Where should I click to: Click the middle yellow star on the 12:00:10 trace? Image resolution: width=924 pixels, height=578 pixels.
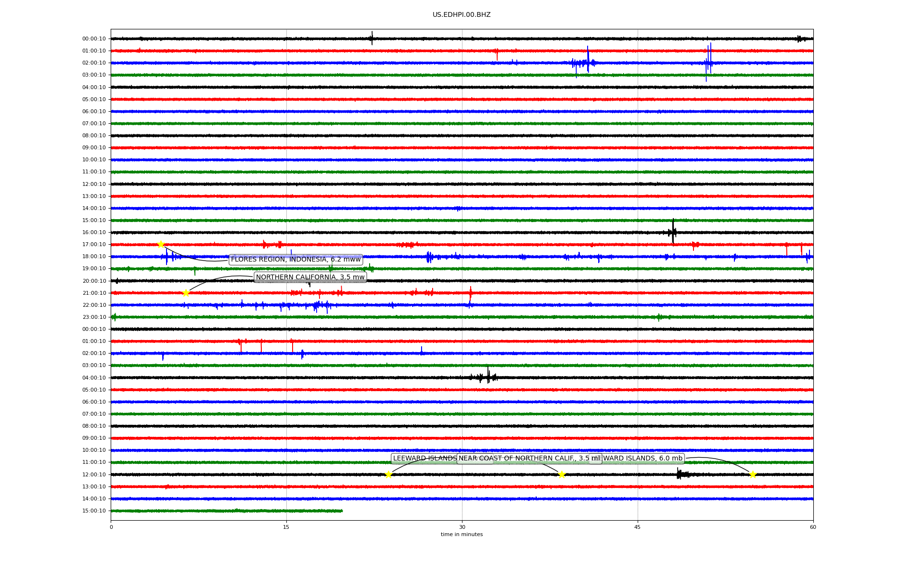561,474
